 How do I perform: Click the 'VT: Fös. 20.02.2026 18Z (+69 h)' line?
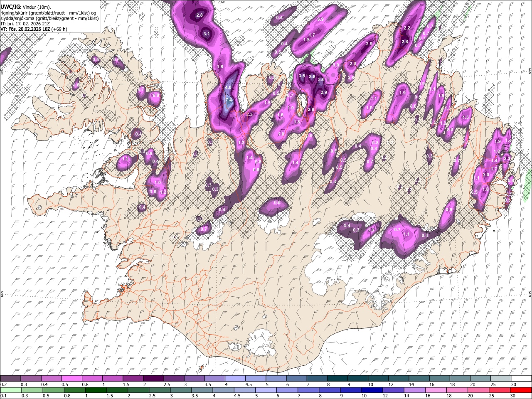click(34, 29)
